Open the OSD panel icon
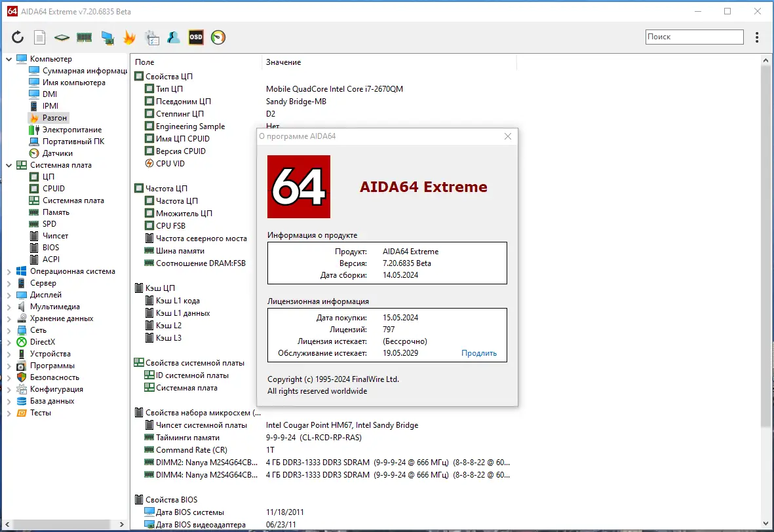This screenshot has width=774, height=532. 196,37
